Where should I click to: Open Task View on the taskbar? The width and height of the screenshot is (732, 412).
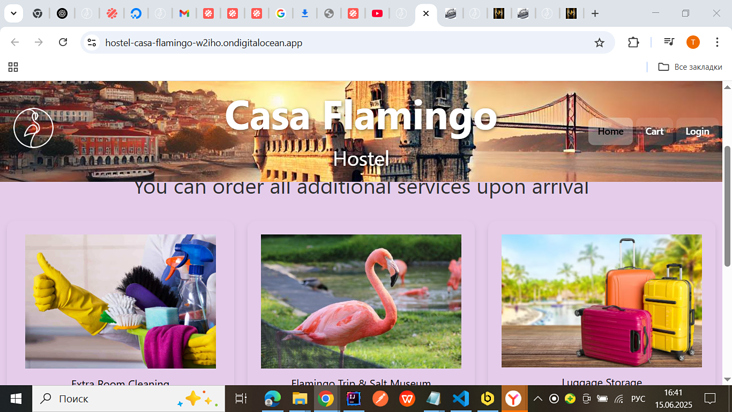(x=241, y=398)
